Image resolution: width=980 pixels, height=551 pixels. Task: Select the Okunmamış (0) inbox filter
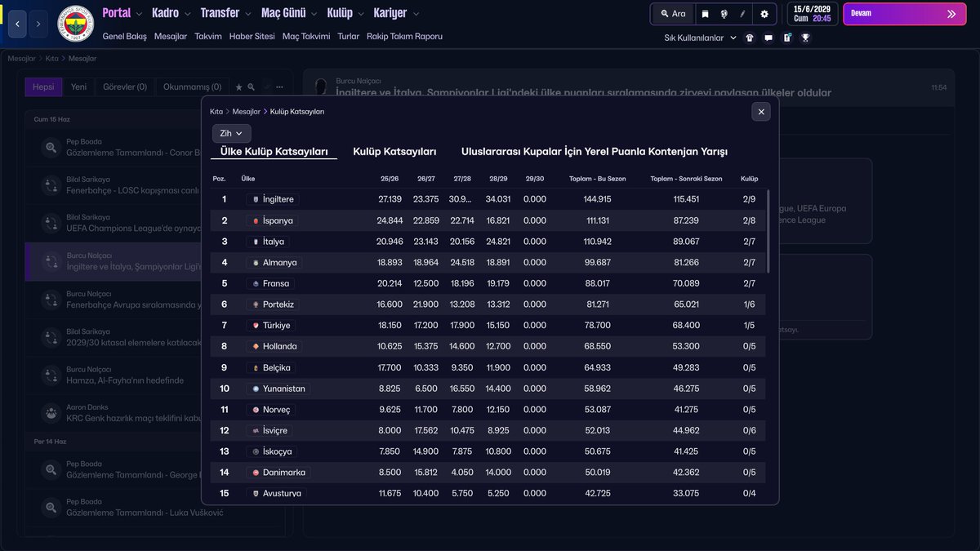click(x=192, y=87)
